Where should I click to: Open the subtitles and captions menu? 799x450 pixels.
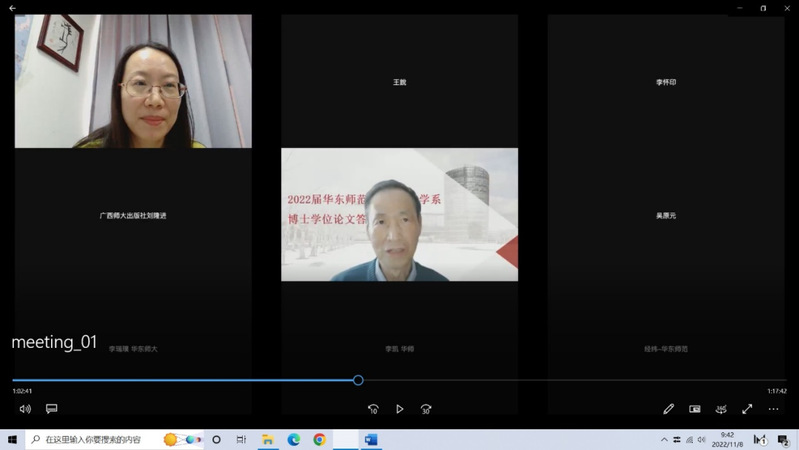(x=52, y=409)
